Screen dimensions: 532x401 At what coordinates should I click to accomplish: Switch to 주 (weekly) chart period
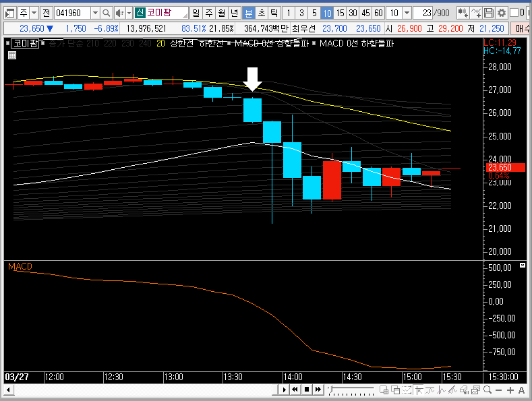209,13
